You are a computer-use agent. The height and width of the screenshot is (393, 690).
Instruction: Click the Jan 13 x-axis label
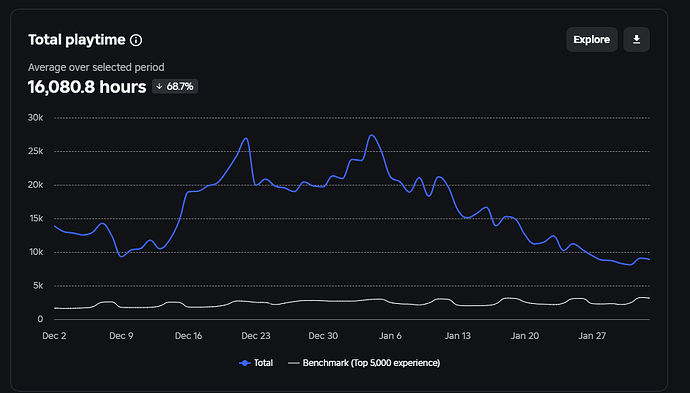[x=458, y=336]
